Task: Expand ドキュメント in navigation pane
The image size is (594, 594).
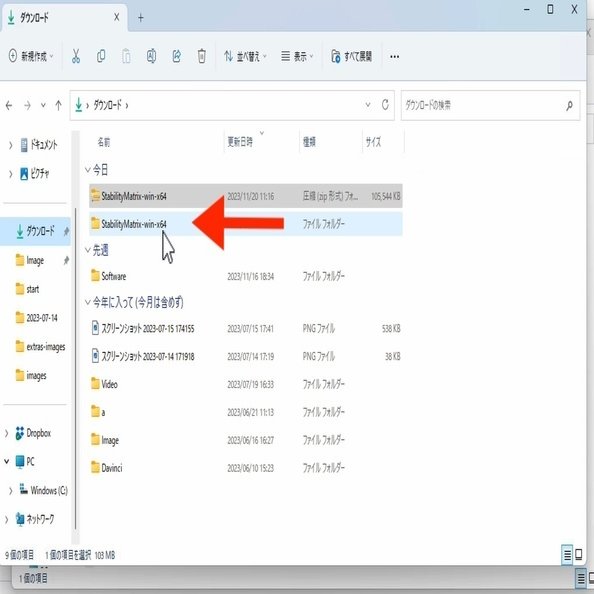Action: 10,145
